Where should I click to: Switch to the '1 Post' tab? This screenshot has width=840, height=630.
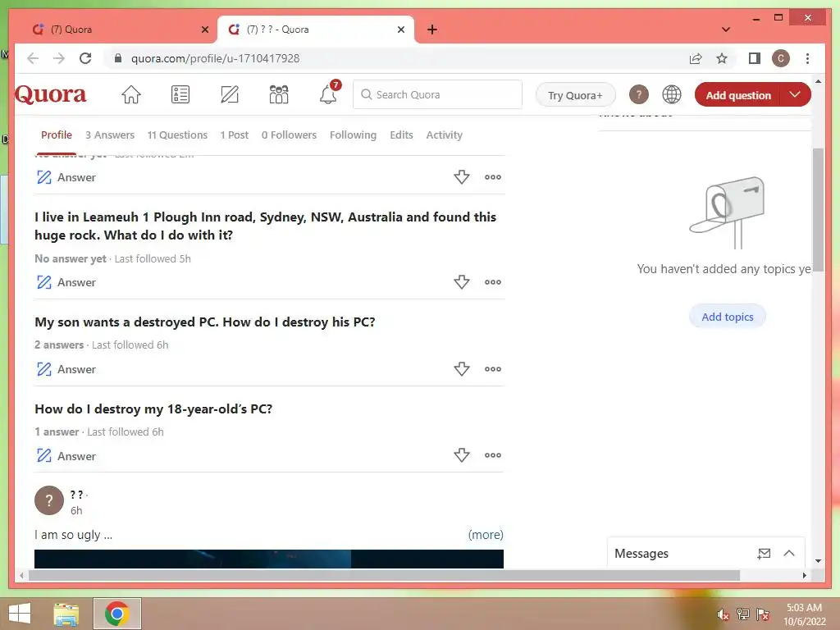pyautogui.click(x=234, y=135)
